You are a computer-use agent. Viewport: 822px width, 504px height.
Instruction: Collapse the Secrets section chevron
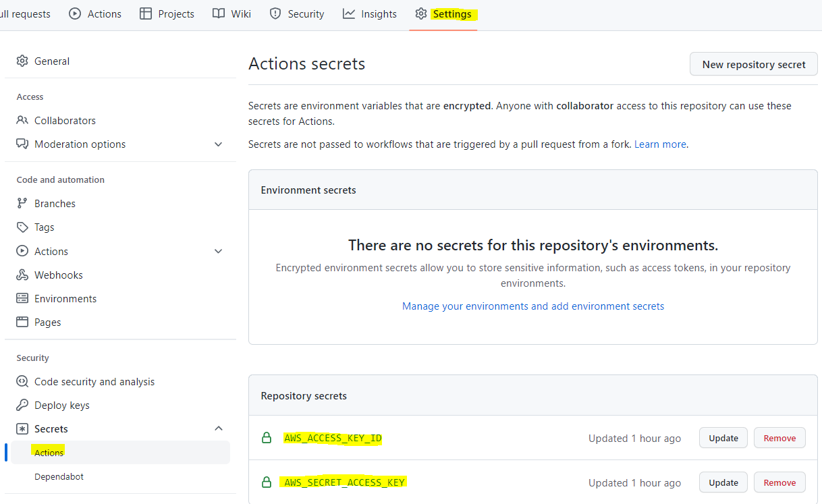click(218, 428)
